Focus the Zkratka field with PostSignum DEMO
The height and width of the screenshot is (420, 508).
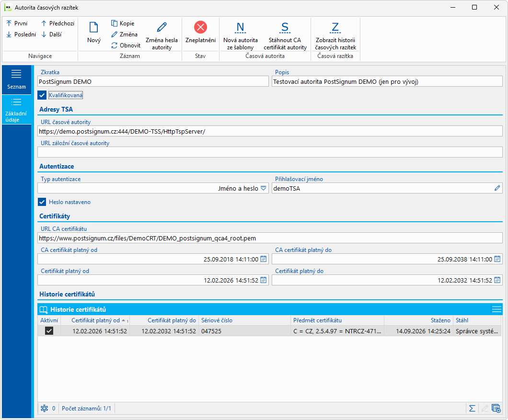[x=153, y=81]
